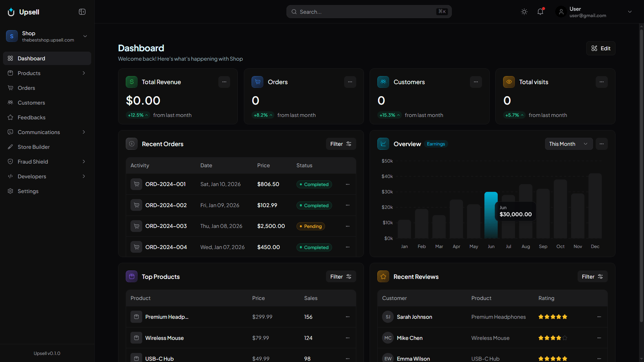Expand the Shop account switcher chevron
Viewport: 644px width, 362px height.
tap(85, 36)
